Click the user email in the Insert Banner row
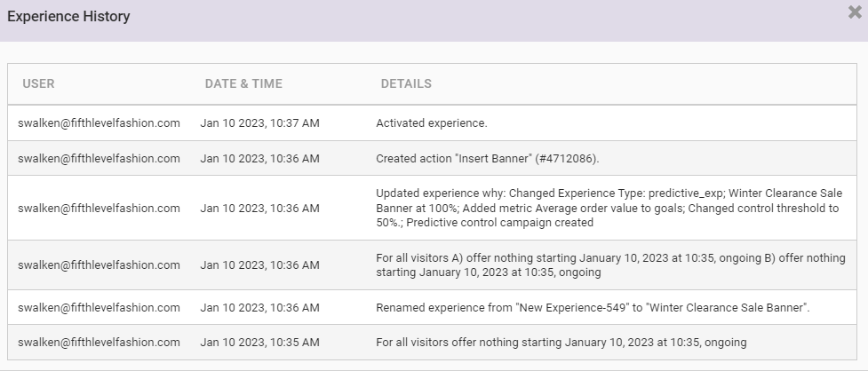This screenshot has width=868, height=371. tap(99, 159)
